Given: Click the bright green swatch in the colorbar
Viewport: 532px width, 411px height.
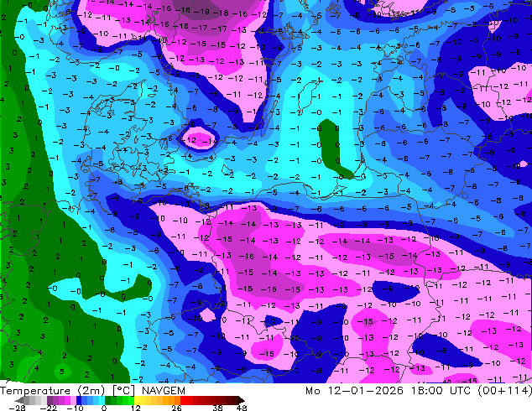Looking at the screenshot, I should point(131,400).
